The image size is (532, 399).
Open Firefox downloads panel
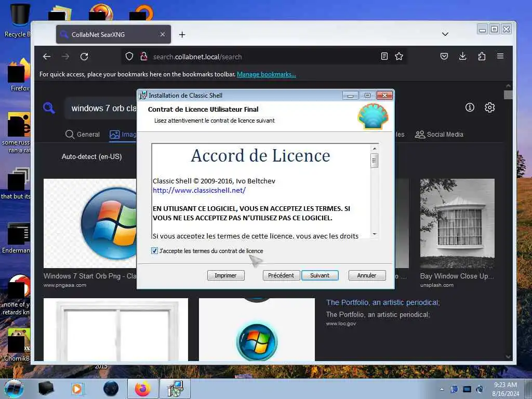[x=462, y=56]
